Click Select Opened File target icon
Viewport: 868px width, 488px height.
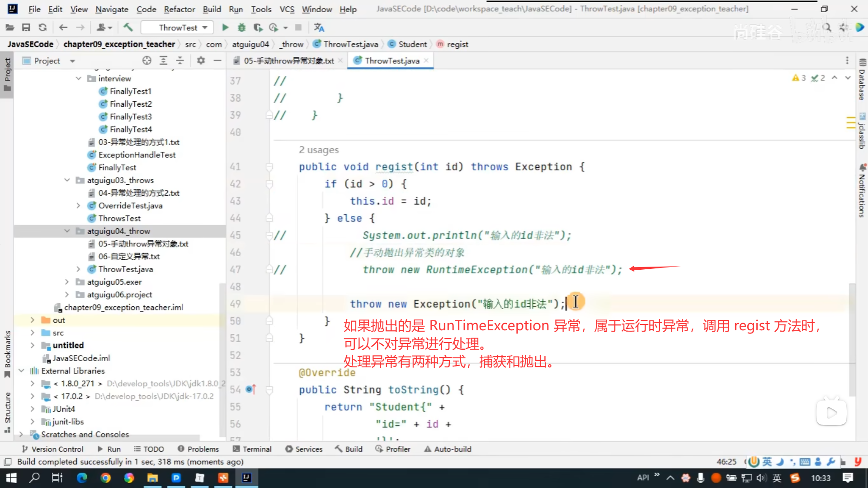146,61
